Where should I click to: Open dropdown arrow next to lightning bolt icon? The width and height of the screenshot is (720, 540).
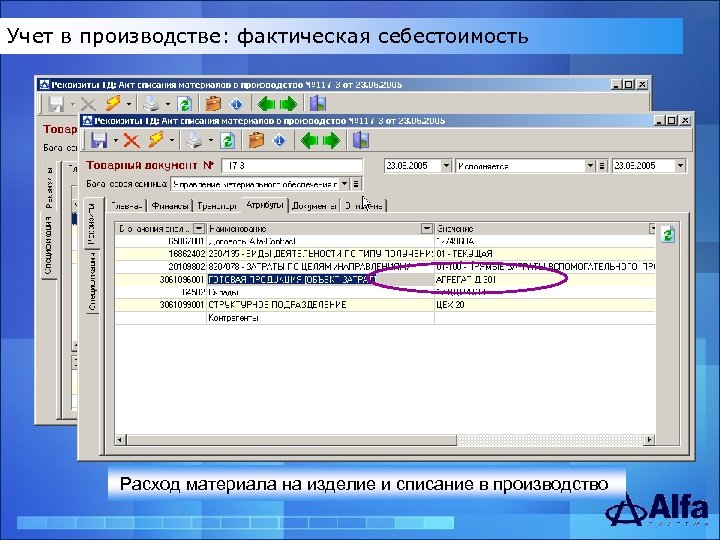[x=172, y=140]
